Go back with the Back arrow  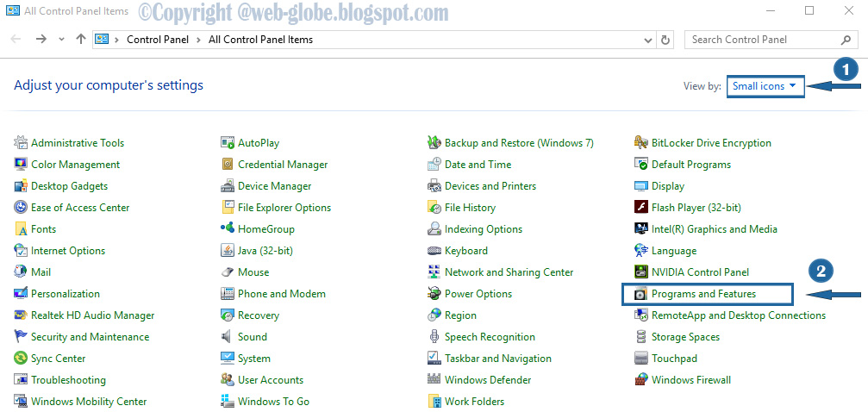[16, 40]
